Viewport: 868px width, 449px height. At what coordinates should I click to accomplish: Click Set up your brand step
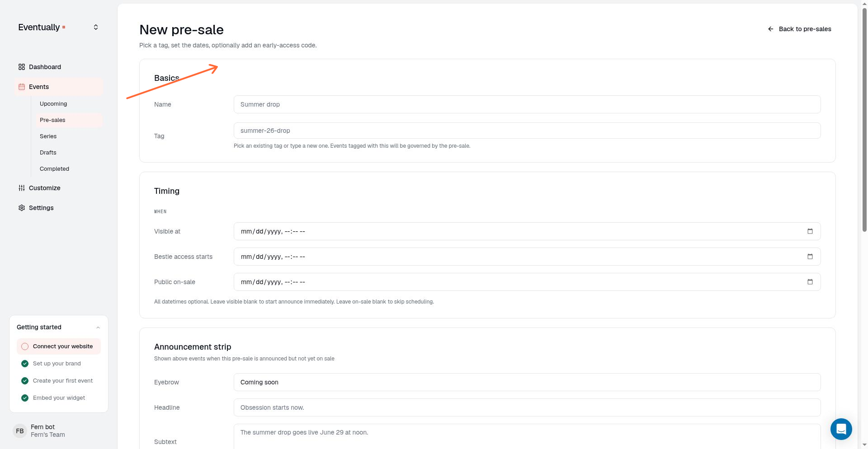pyautogui.click(x=59, y=364)
